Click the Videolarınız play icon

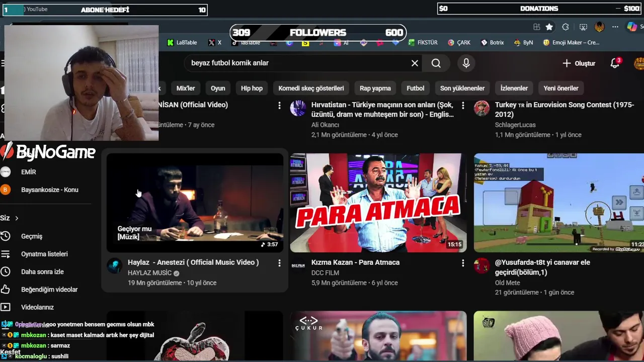(x=6, y=307)
